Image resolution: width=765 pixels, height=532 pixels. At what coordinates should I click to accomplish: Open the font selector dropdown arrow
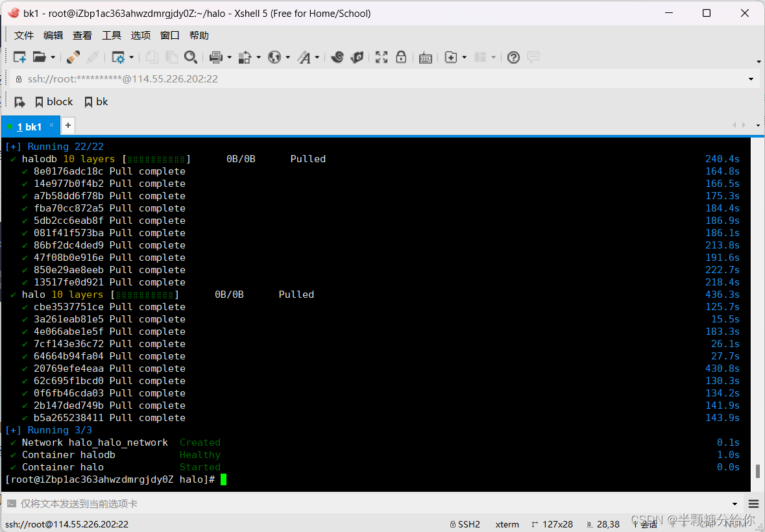[x=317, y=57]
